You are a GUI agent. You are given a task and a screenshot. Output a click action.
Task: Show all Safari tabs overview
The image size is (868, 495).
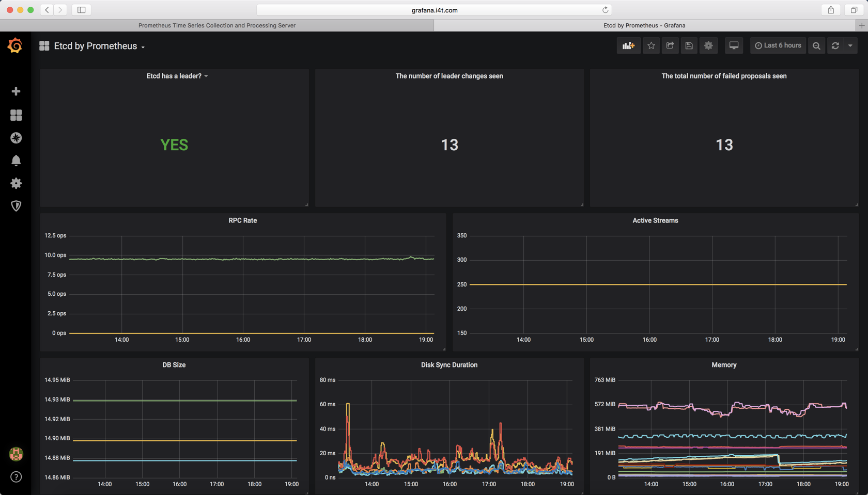(x=854, y=10)
